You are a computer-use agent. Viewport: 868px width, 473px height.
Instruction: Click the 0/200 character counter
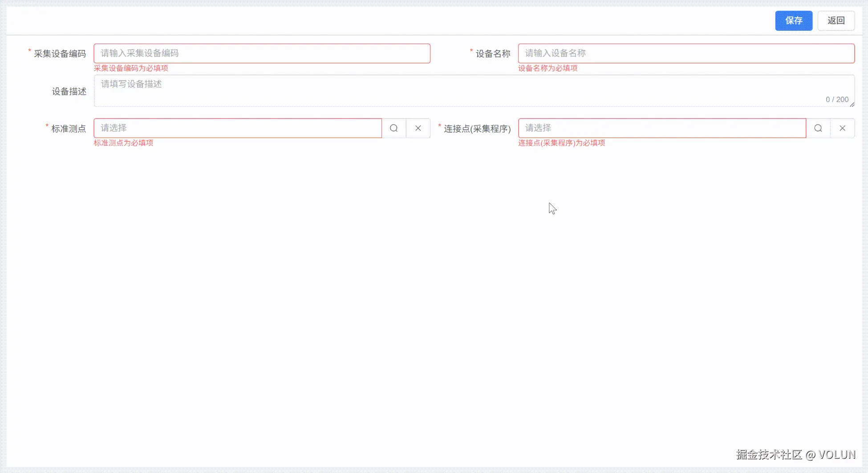pos(836,99)
